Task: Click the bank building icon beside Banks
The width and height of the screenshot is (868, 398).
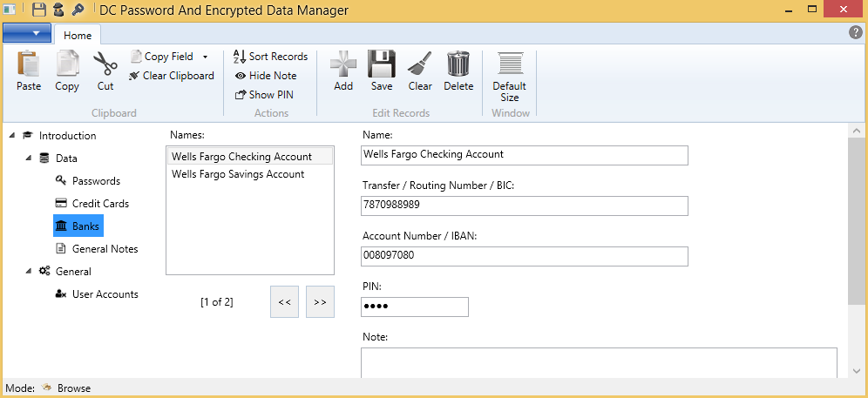Action: pos(61,226)
